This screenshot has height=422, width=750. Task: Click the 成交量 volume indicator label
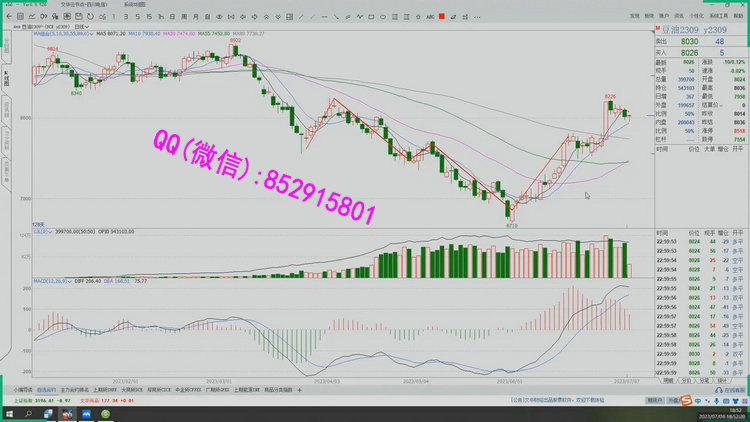click(42, 230)
